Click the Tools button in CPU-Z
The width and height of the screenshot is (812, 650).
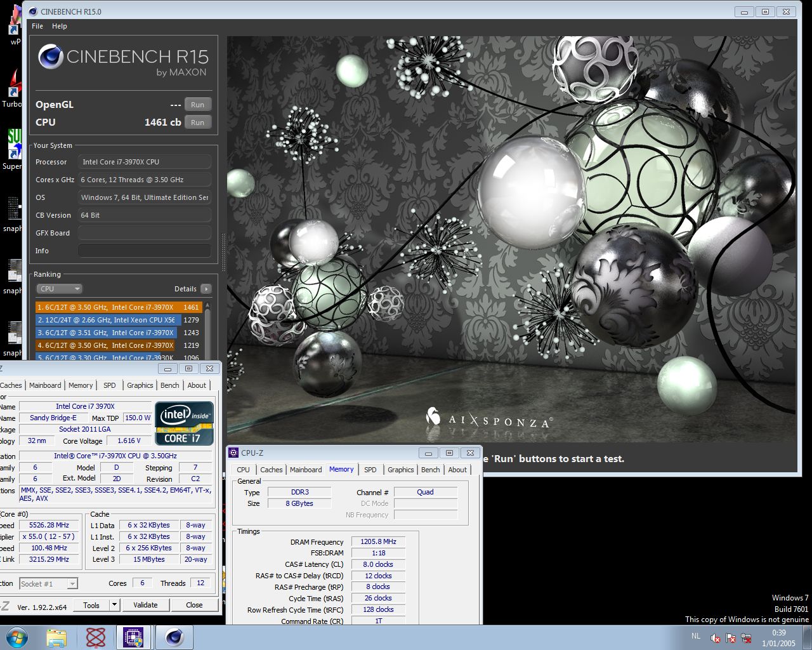[x=91, y=605]
